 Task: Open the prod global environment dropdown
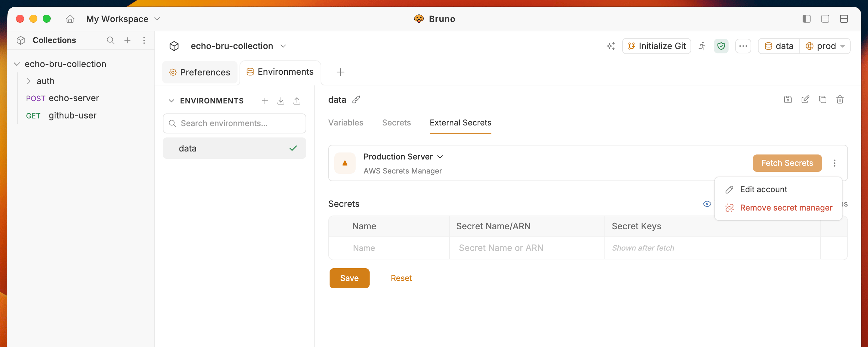(825, 46)
